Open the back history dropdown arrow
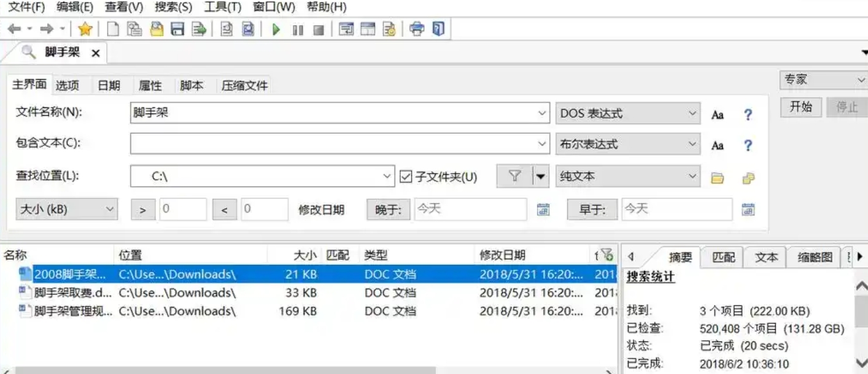 29,29
